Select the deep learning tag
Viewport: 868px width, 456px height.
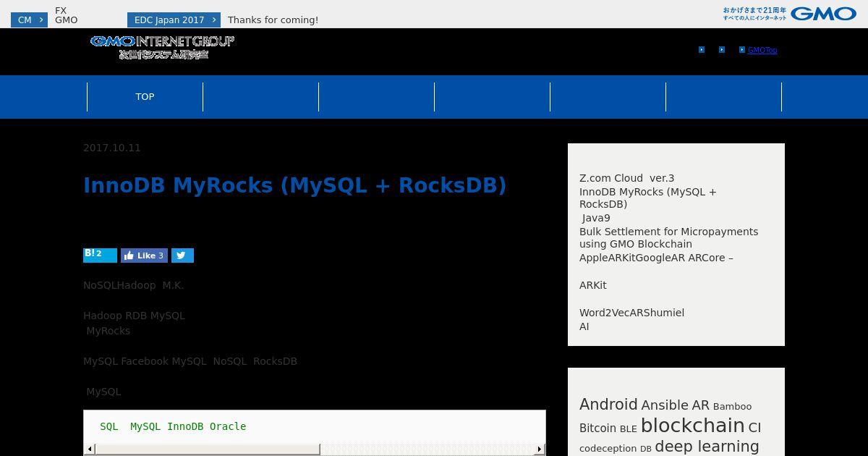(x=707, y=447)
